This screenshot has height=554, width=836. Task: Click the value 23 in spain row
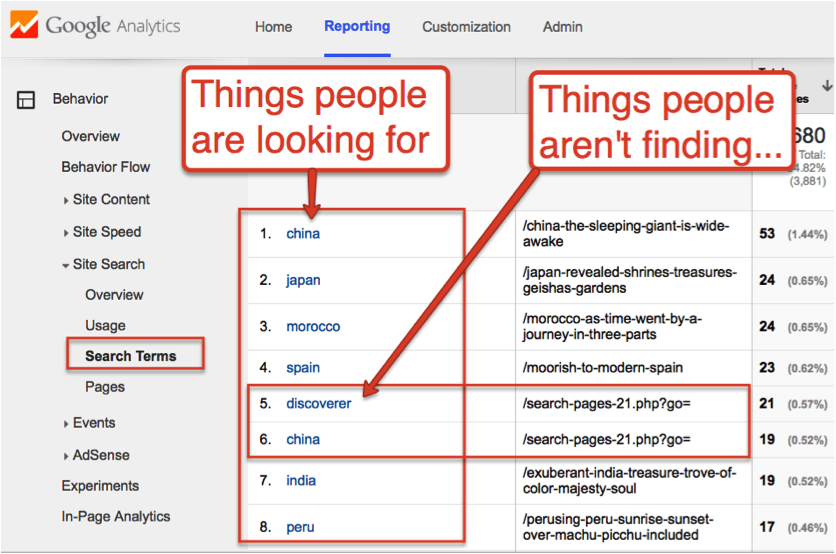pos(767,367)
